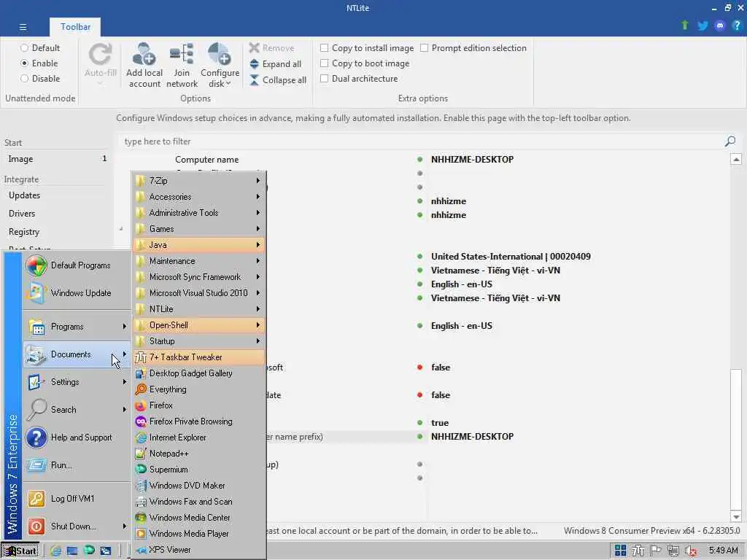This screenshot has height=560, width=747.
Task: Open the Twitter link icon
Action: click(x=703, y=26)
